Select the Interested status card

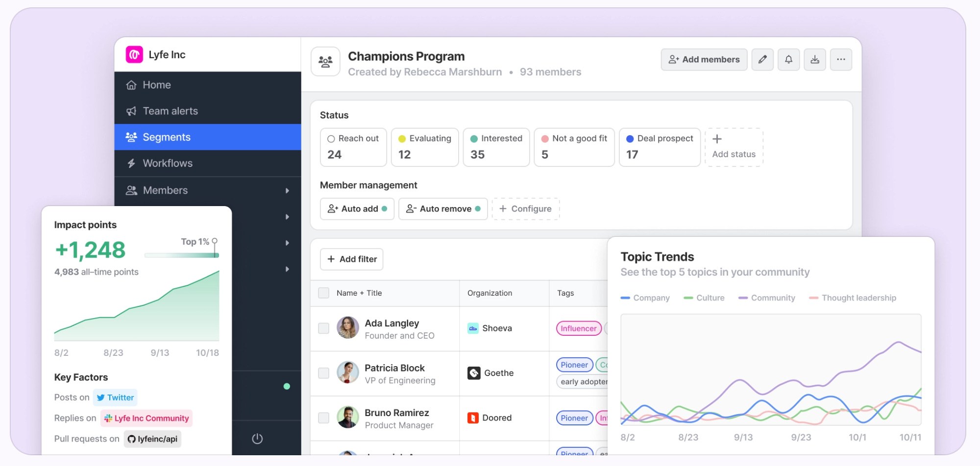496,147
